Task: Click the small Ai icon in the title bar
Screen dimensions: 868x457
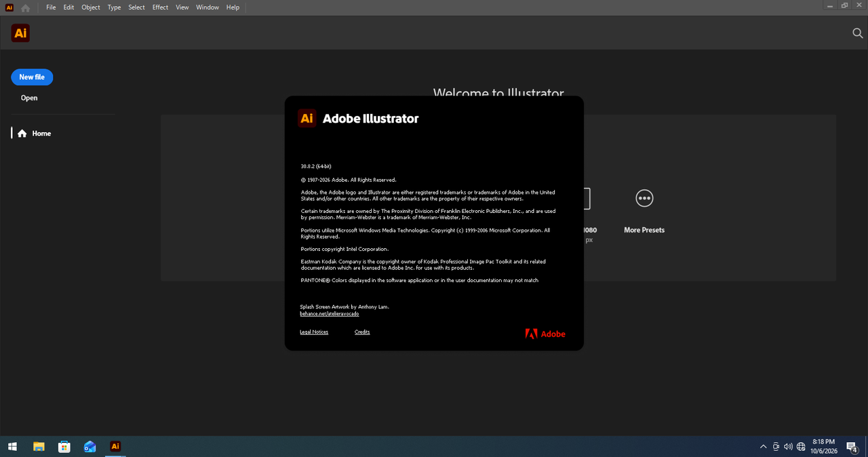Action: [9, 7]
